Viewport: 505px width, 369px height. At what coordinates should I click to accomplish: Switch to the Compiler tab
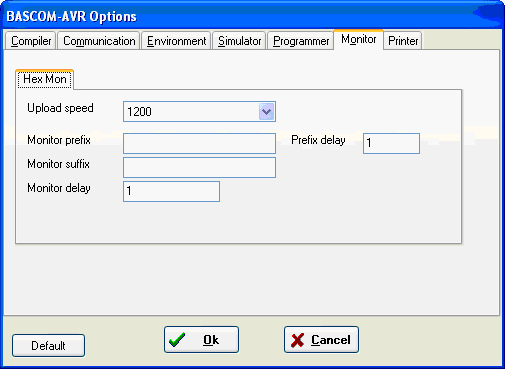[30, 41]
